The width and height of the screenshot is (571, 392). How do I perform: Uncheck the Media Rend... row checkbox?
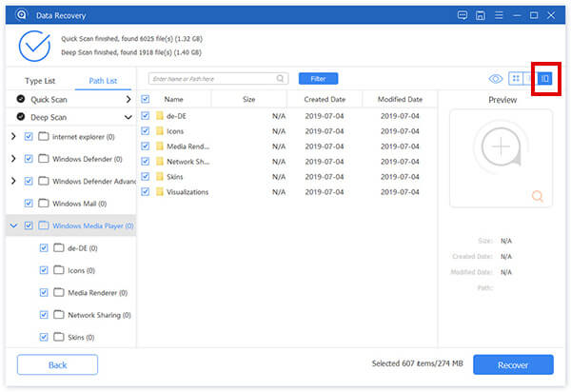click(146, 146)
